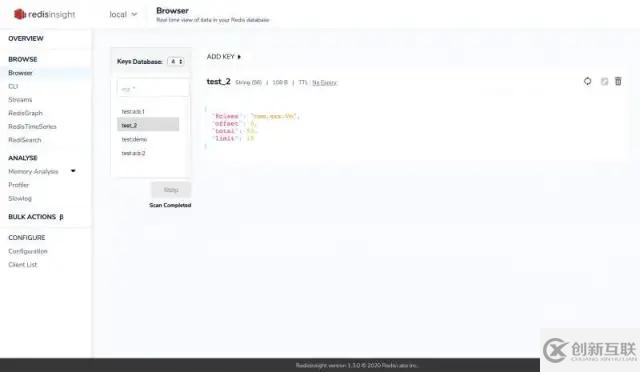Delete the test_2 key with trash icon

click(618, 81)
